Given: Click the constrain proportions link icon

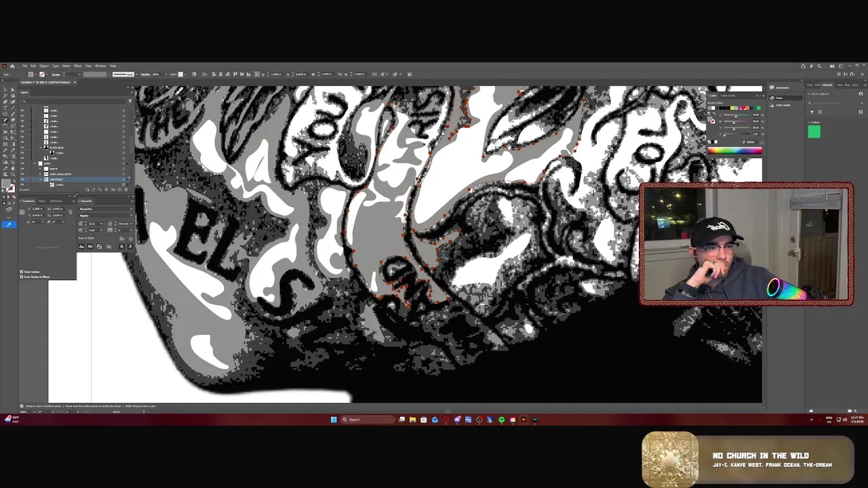Looking at the screenshot, I should [71, 212].
